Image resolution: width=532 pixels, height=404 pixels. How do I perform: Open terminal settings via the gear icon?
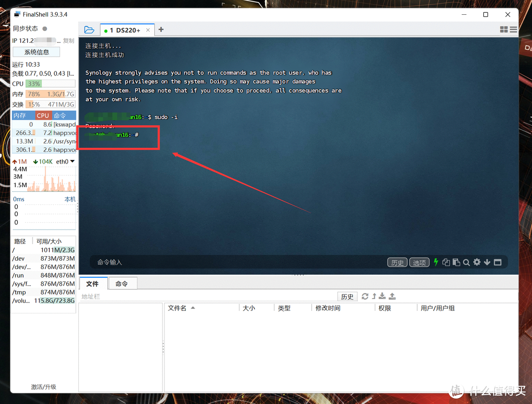point(477,262)
